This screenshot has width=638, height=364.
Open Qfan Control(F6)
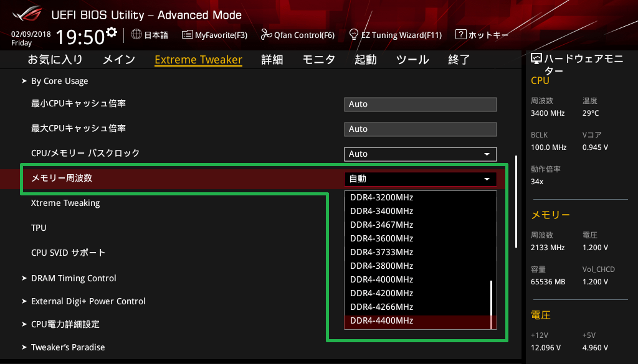(298, 35)
